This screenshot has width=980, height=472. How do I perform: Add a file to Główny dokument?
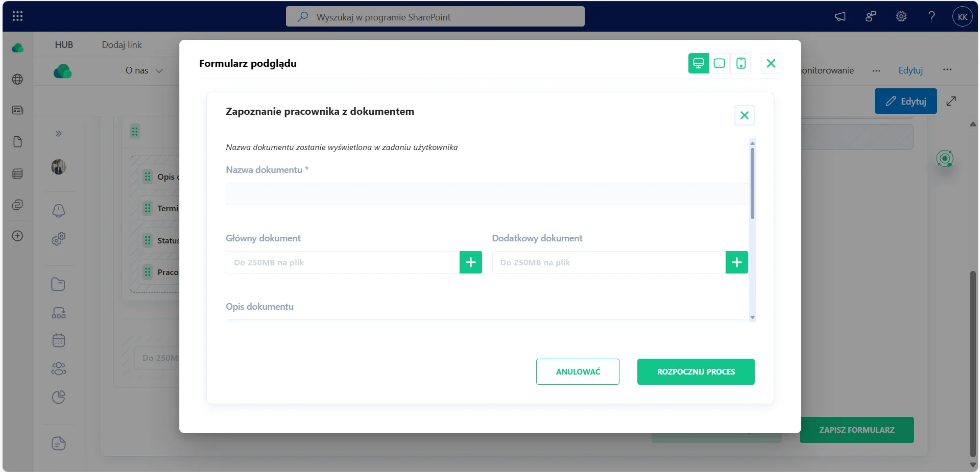click(470, 262)
